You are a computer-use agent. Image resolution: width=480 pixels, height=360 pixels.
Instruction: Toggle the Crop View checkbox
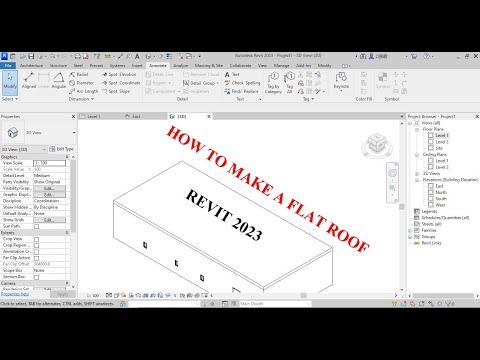[37, 239]
